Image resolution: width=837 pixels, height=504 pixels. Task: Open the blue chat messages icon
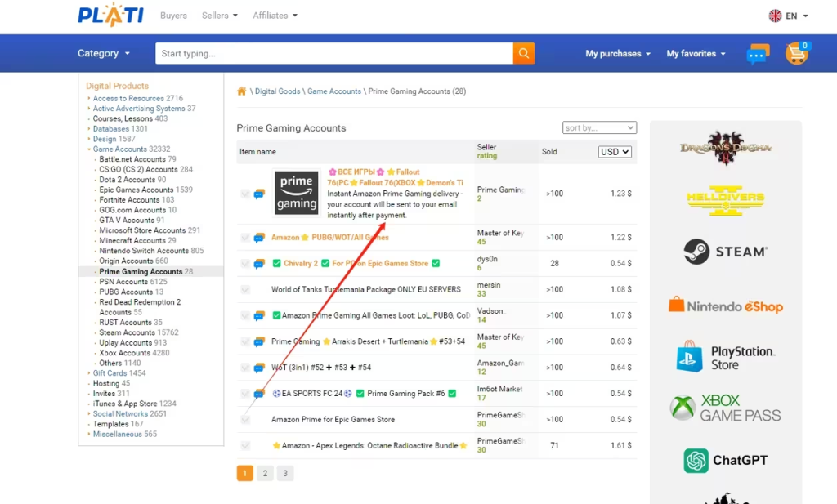(758, 54)
